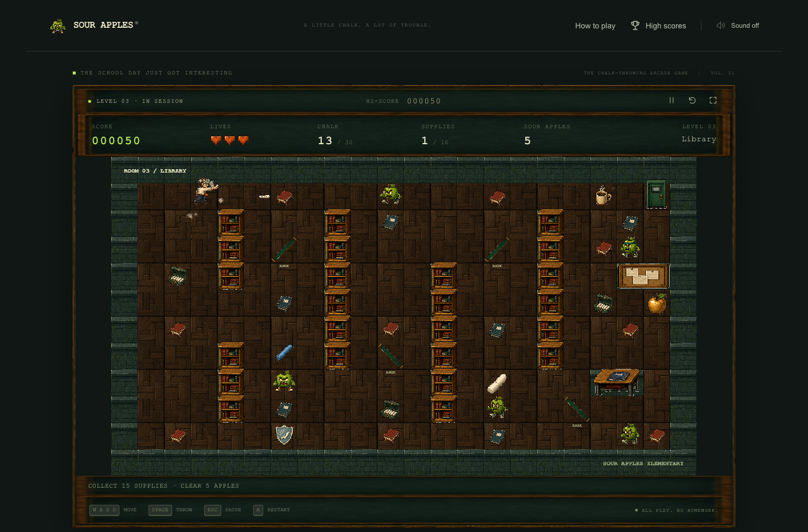The image size is (808, 532).
Task: Click the WASD move key hint
Action: click(x=104, y=510)
